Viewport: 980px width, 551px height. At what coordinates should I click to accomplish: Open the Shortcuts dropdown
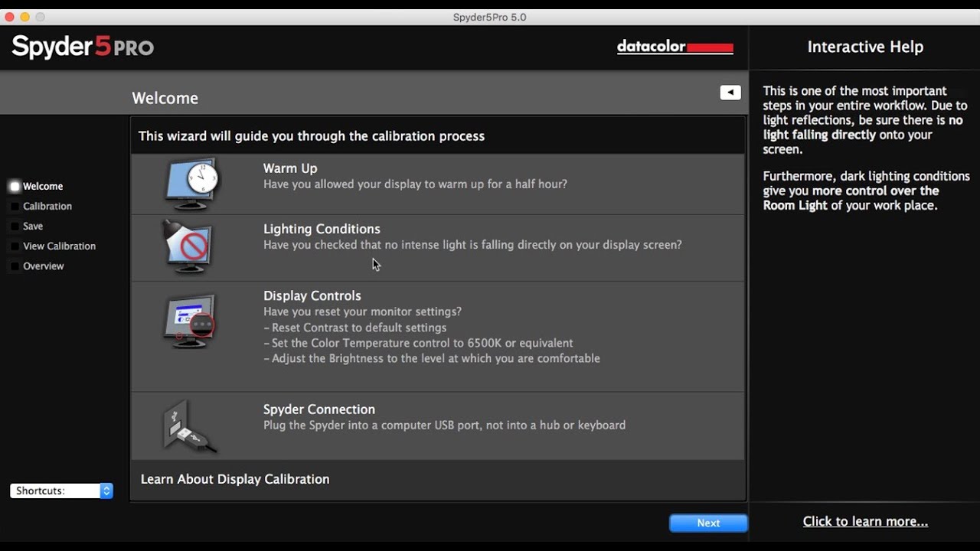[x=61, y=491]
